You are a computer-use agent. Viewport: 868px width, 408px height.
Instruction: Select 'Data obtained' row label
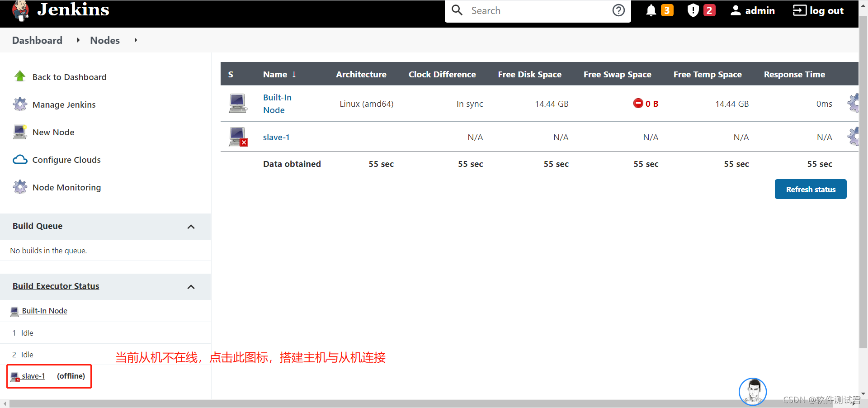tap(292, 164)
